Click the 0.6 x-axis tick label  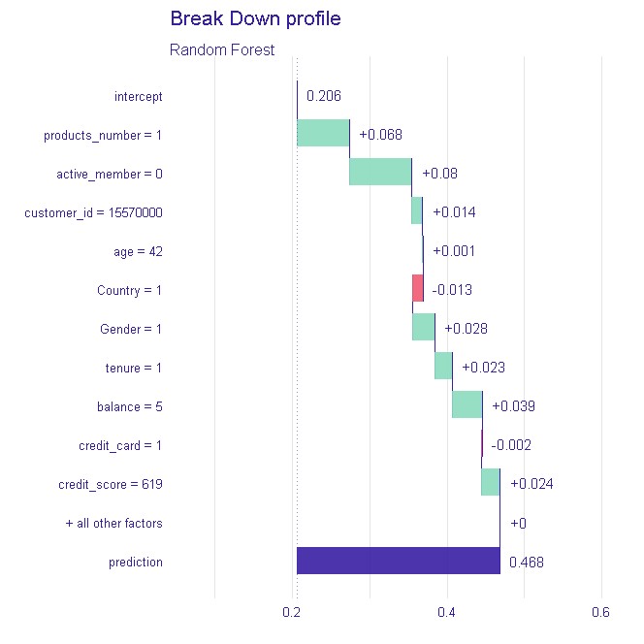[600, 613]
